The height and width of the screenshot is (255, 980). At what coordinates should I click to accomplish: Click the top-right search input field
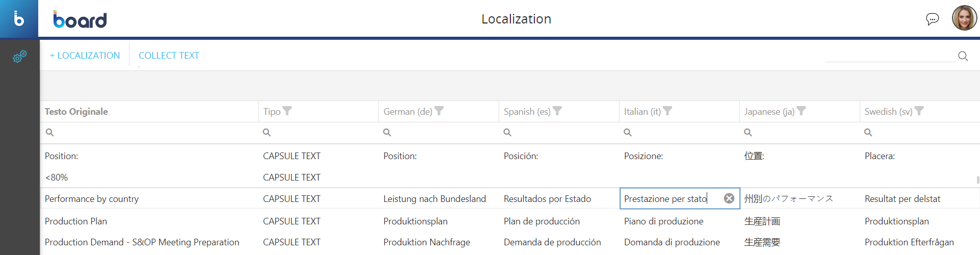[x=890, y=56]
